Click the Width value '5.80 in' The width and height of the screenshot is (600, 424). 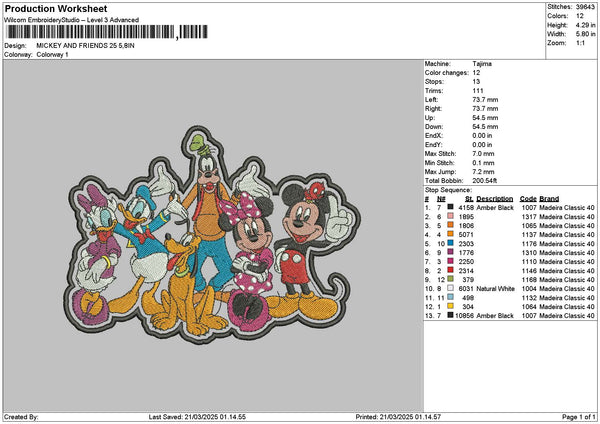[585, 34]
